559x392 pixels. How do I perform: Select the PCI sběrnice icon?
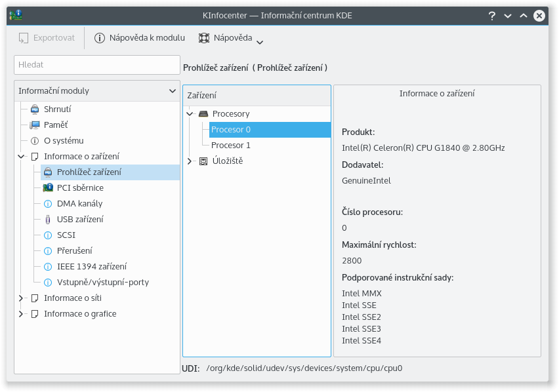click(x=48, y=187)
